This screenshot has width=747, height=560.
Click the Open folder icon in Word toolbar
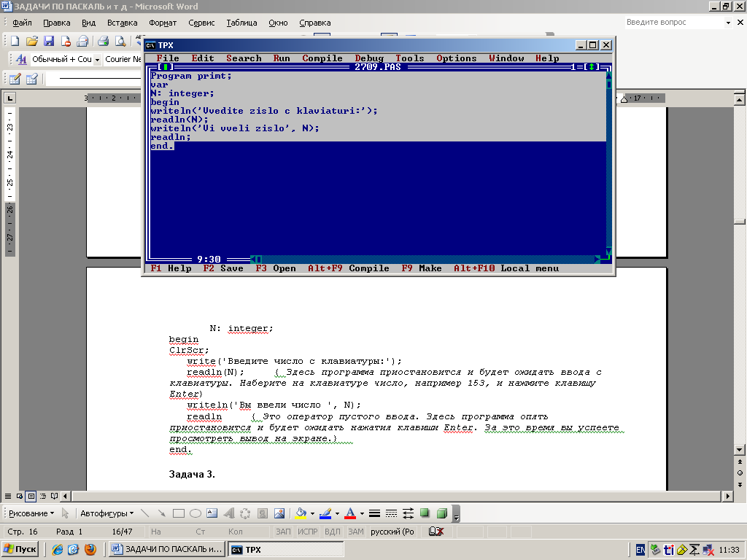point(31,42)
